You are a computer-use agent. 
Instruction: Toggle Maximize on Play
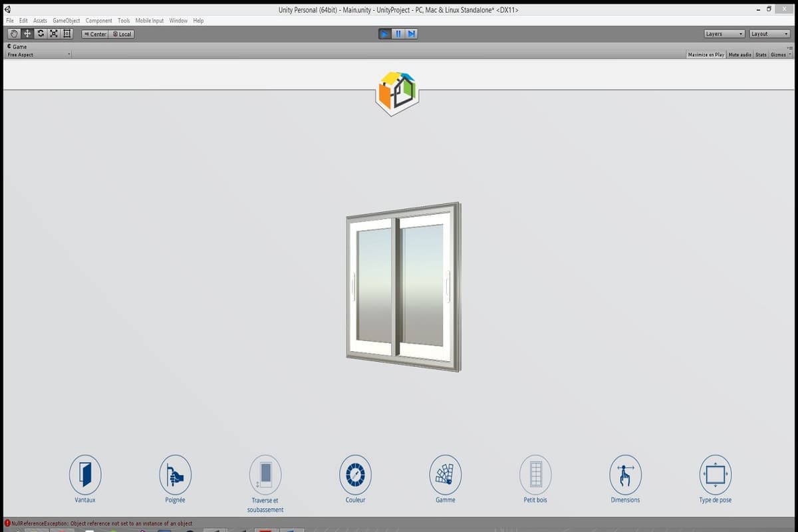pyautogui.click(x=706, y=55)
